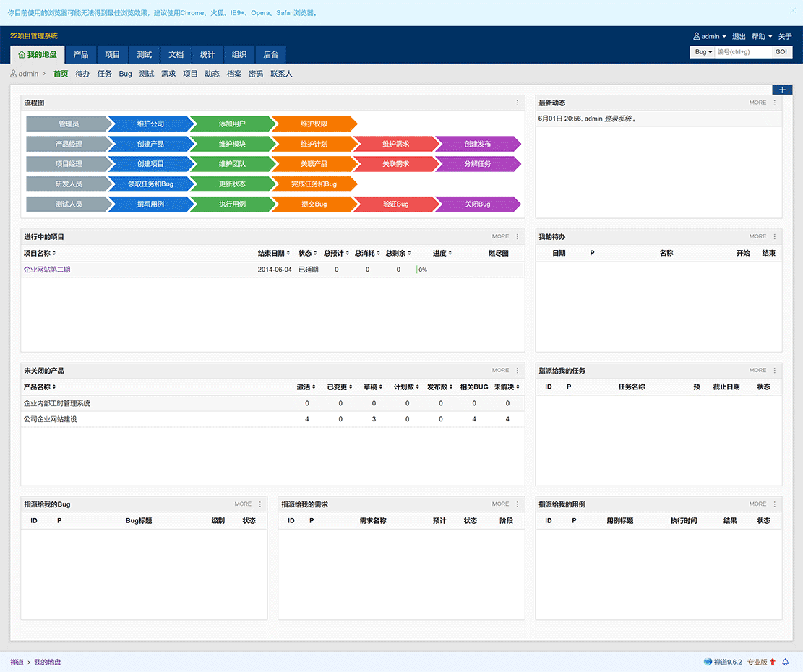Open the 最新动态 panel three-dot options

[774, 103]
